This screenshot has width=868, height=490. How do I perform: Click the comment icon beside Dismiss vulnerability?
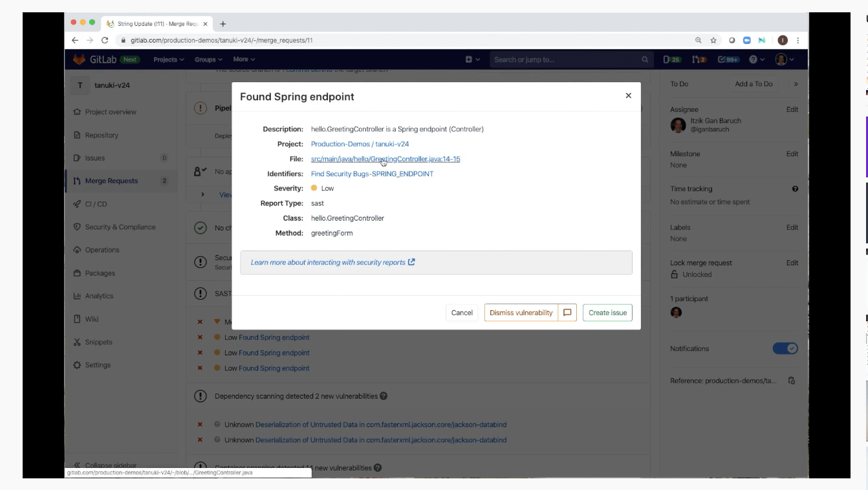567,313
